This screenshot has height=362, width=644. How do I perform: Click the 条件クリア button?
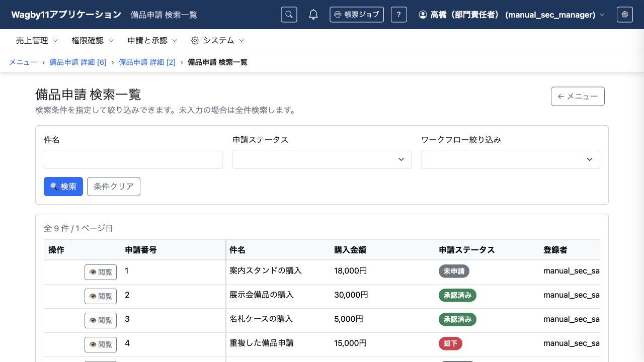pos(114,187)
